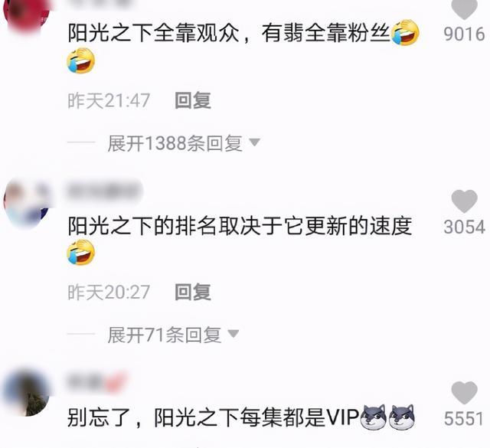The image size is (490, 448).
Task: Tap the laughing emoji below first comment text
Action: [80, 60]
